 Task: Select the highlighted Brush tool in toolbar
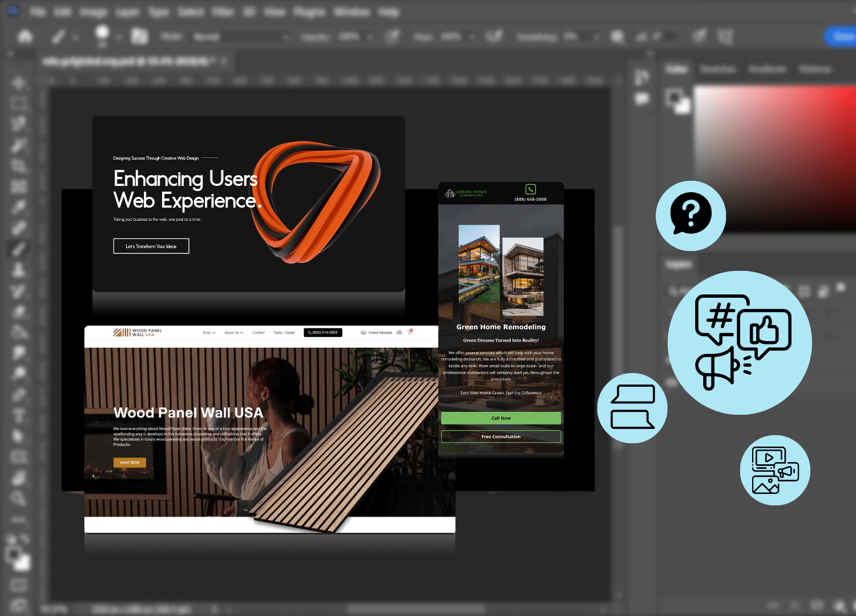pyautogui.click(x=19, y=249)
